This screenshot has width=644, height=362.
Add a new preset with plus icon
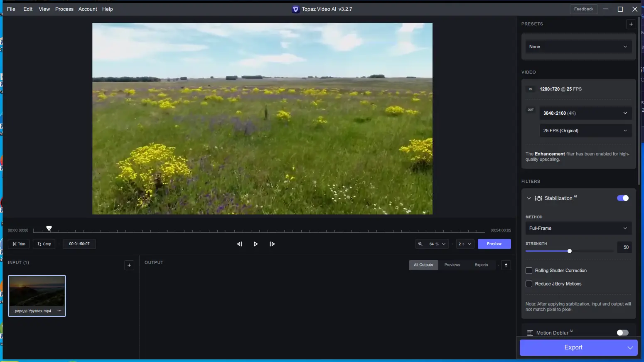(x=631, y=24)
